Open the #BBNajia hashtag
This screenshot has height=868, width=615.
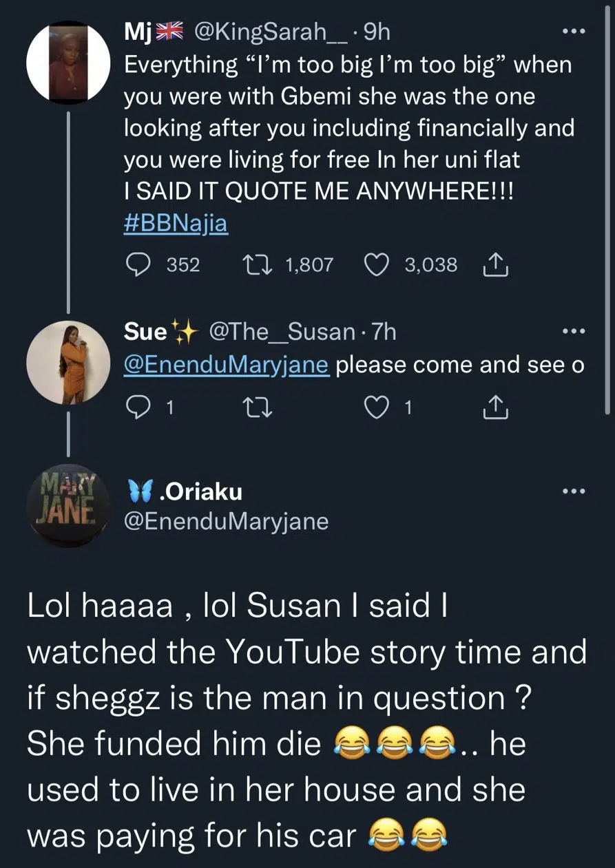176,225
